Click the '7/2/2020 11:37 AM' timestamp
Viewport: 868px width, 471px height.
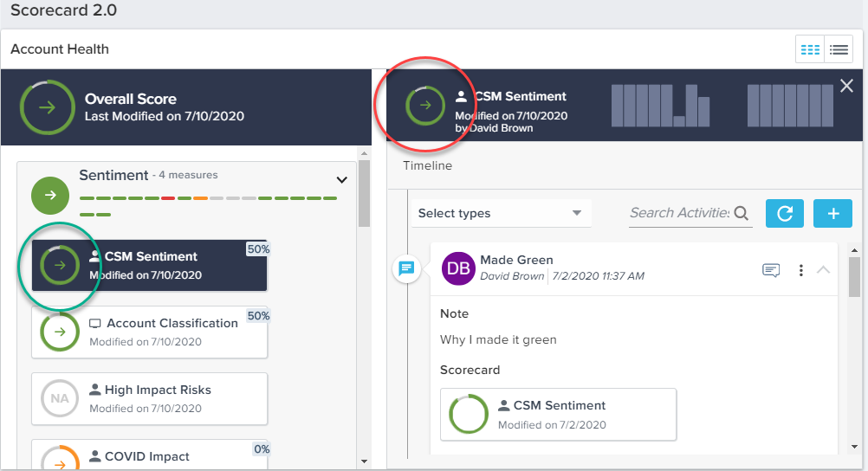click(599, 275)
